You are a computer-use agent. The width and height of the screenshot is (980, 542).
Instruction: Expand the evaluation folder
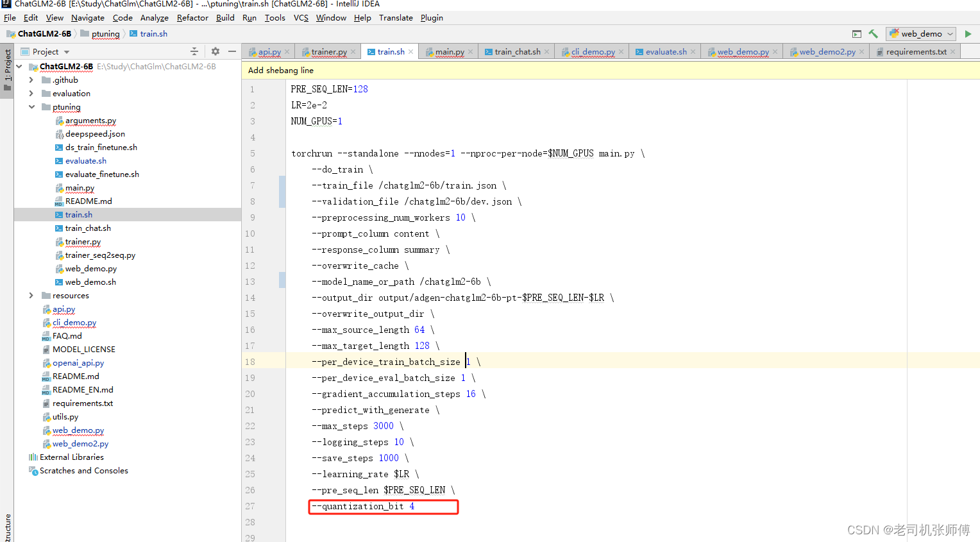coord(31,94)
